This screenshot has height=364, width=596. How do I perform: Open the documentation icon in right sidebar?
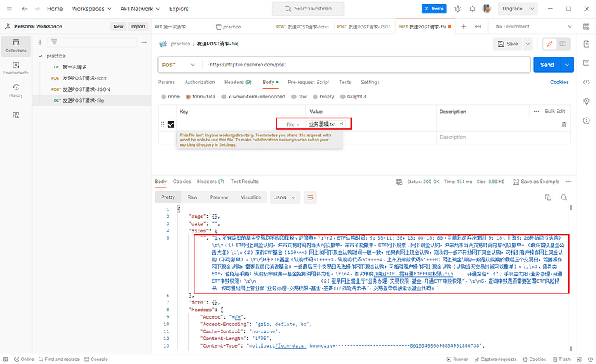coord(586,44)
